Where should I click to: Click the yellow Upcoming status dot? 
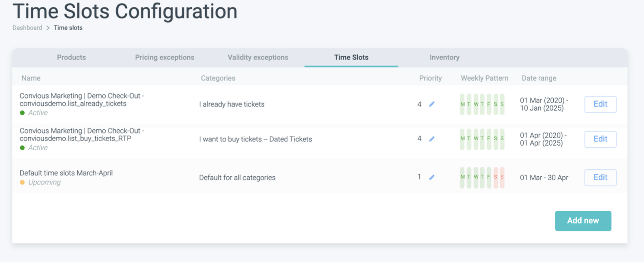[22, 183]
